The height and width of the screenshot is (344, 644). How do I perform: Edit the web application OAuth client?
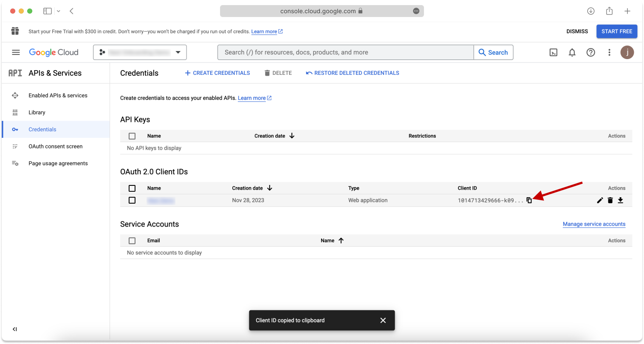[600, 200]
